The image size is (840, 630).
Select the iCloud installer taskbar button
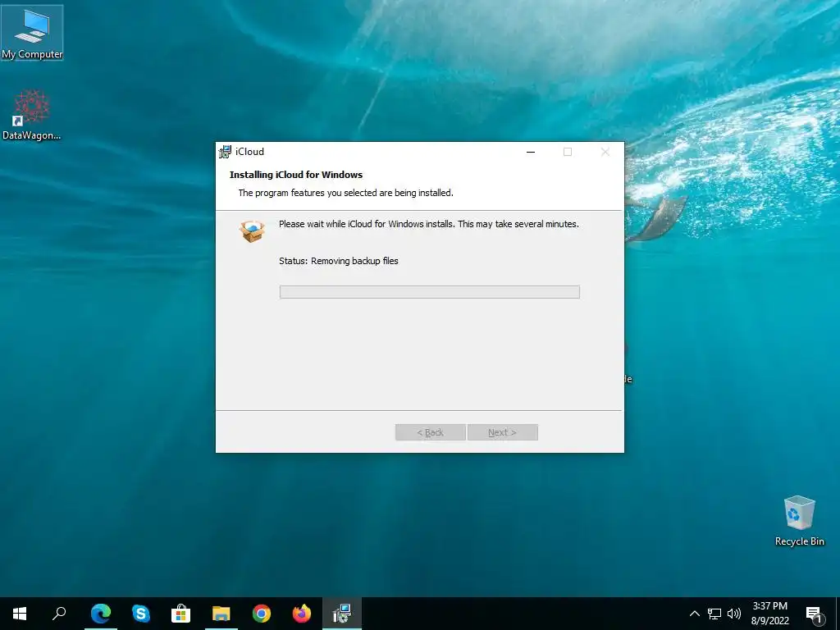342,614
